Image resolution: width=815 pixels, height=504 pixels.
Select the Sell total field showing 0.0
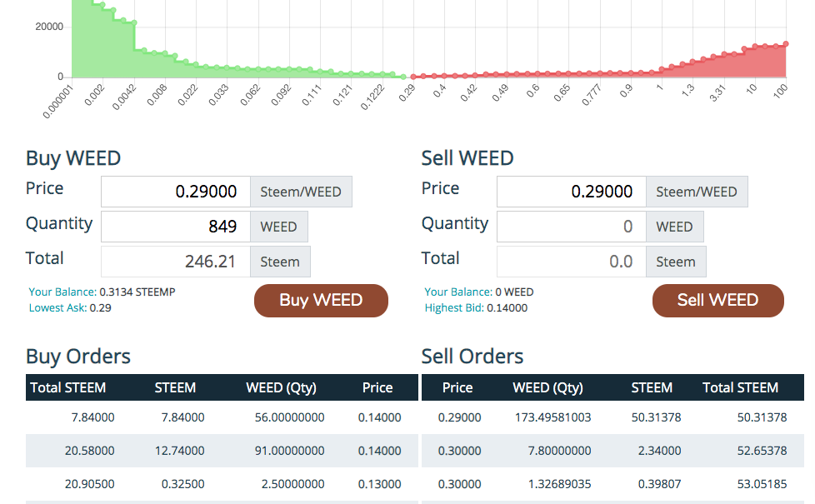[571, 262]
